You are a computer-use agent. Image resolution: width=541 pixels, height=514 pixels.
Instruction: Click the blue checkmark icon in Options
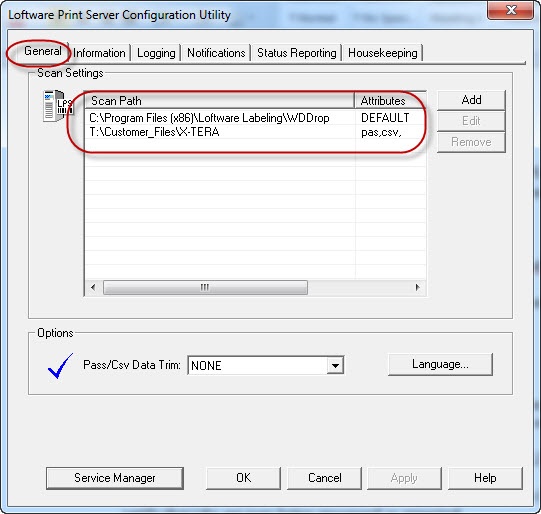pos(60,366)
